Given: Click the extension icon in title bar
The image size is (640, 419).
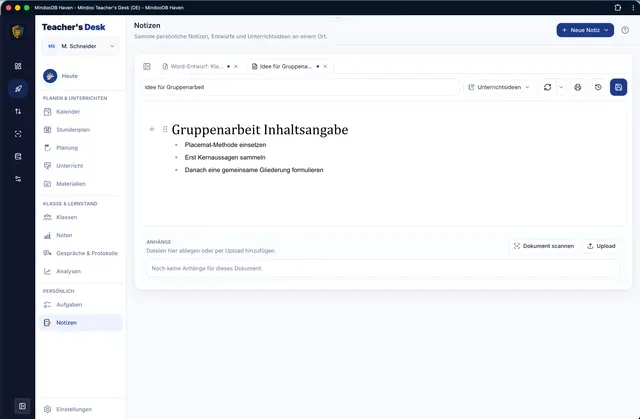Looking at the screenshot, I should (618, 7).
